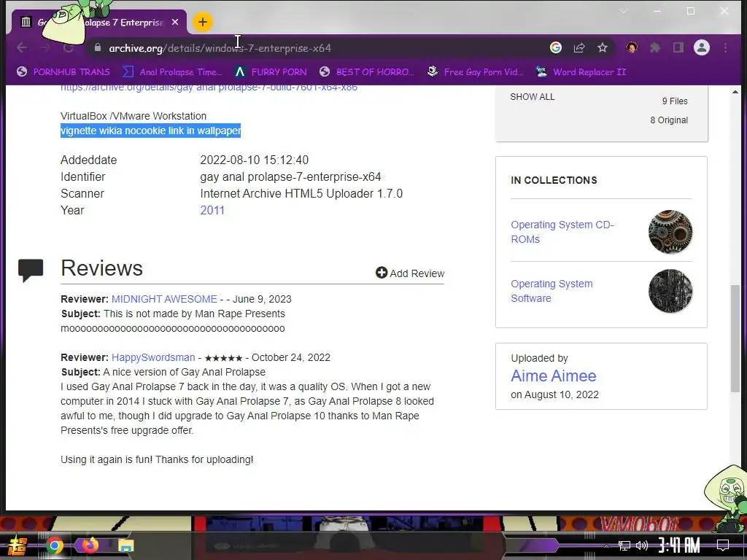This screenshot has width=747, height=560.
Task: Open the volume control tray icon
Action: [642, 545]
